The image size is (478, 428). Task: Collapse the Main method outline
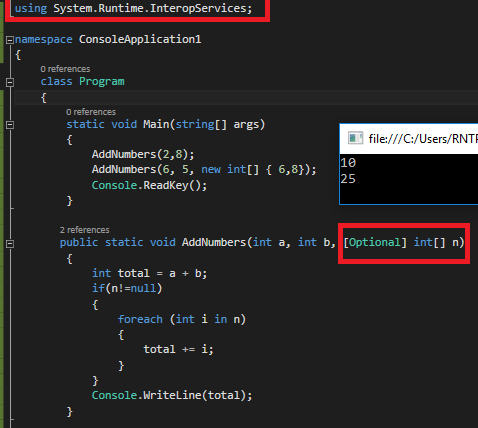pyautogui.click(x=10, y=125)
